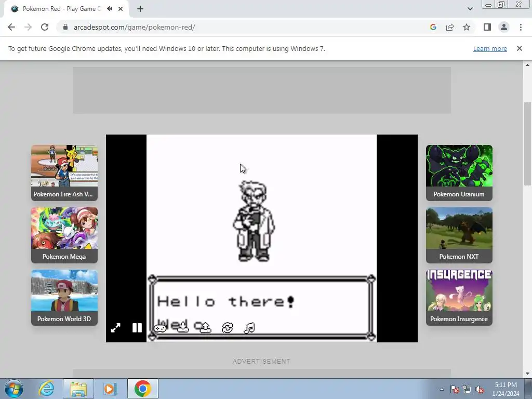Open the Pokemon Uranium game thumbnail
The image size is (532, 399).
[459, 172]
